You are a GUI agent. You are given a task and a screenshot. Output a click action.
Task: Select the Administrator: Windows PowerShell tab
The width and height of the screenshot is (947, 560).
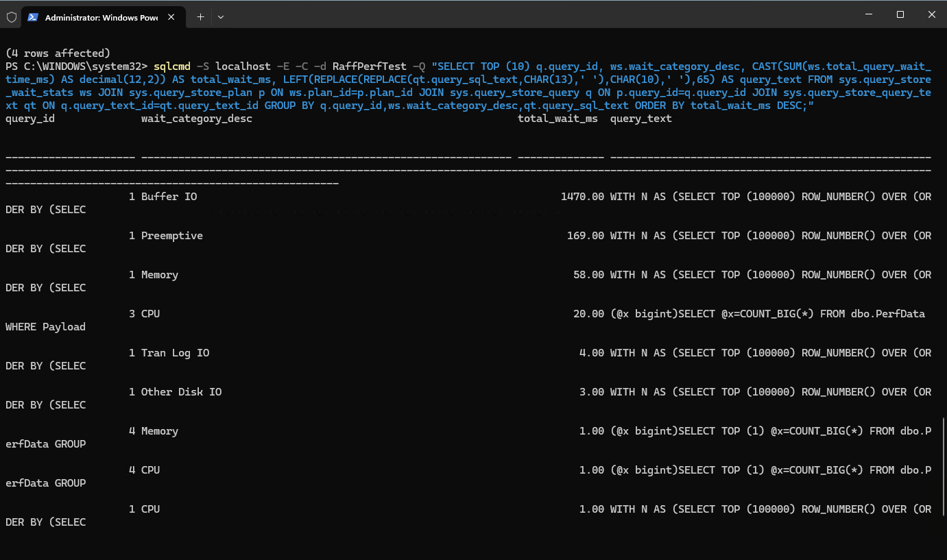tap(102, 17)
